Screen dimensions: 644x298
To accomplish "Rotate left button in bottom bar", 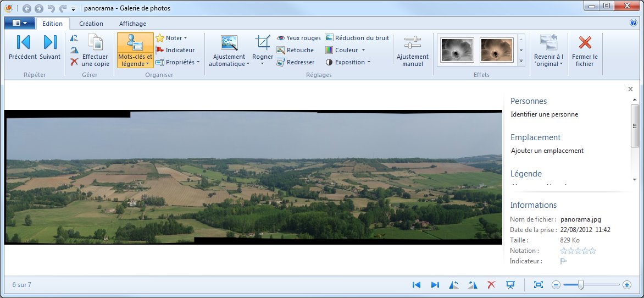I will [x=454, y=284].
